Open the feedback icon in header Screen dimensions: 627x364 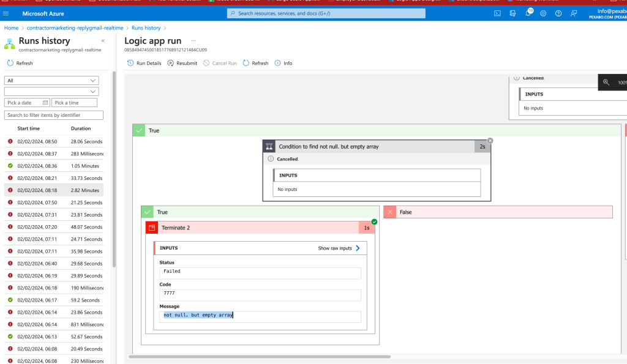574,13
